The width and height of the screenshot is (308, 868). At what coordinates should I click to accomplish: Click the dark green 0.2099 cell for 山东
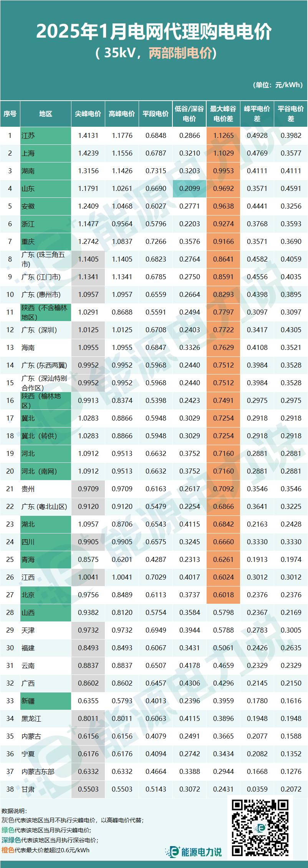[x=189, y=189]
